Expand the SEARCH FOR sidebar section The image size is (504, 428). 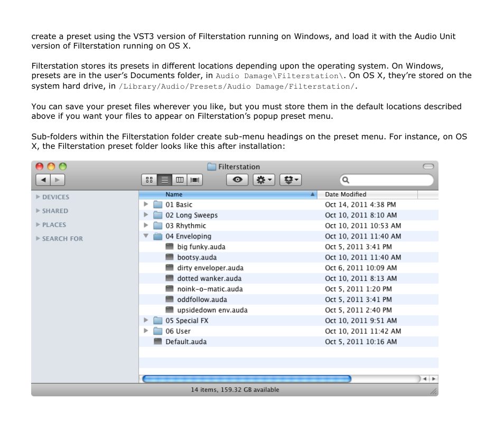coord(38,238)
